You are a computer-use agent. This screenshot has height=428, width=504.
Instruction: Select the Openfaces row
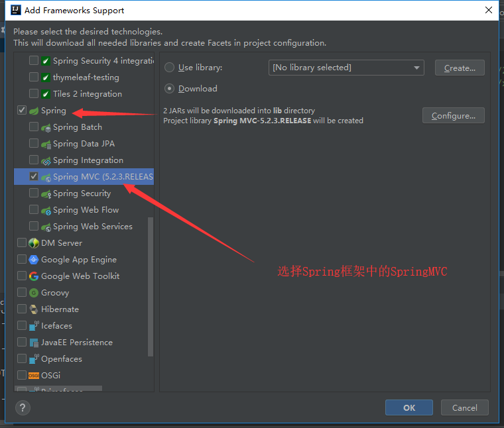(x=84, y=359)
